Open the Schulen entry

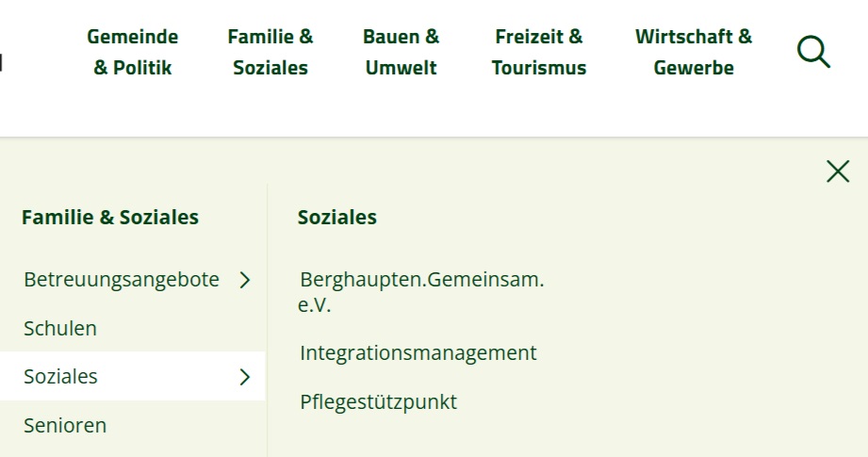60,329
